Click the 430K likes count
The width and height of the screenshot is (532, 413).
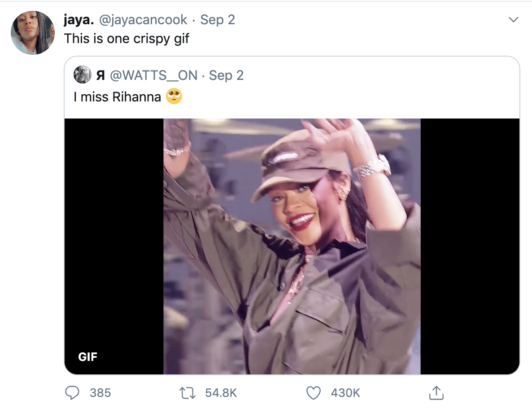point(345,393)
